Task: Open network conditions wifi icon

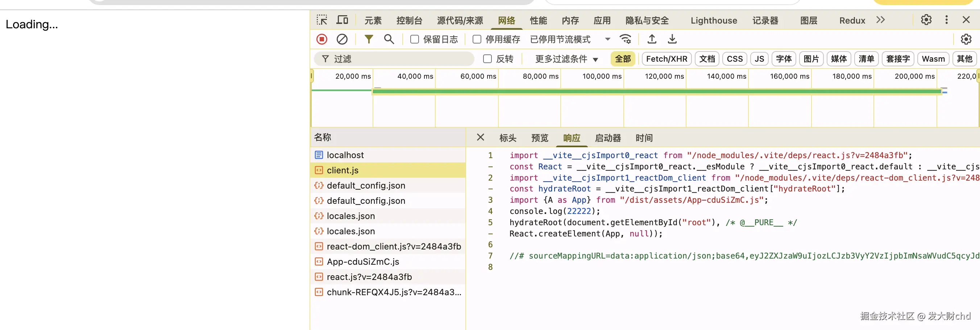Action: (625, 39)
